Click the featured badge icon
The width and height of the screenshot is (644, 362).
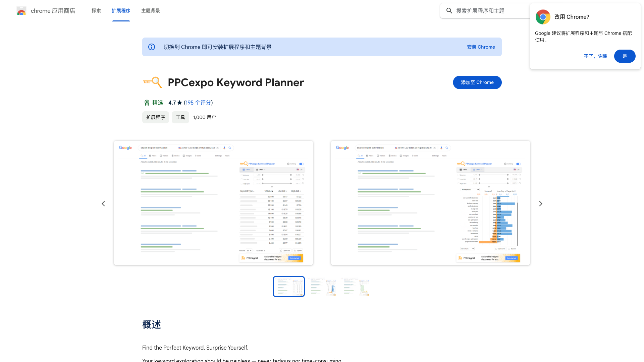coord(147,103)
